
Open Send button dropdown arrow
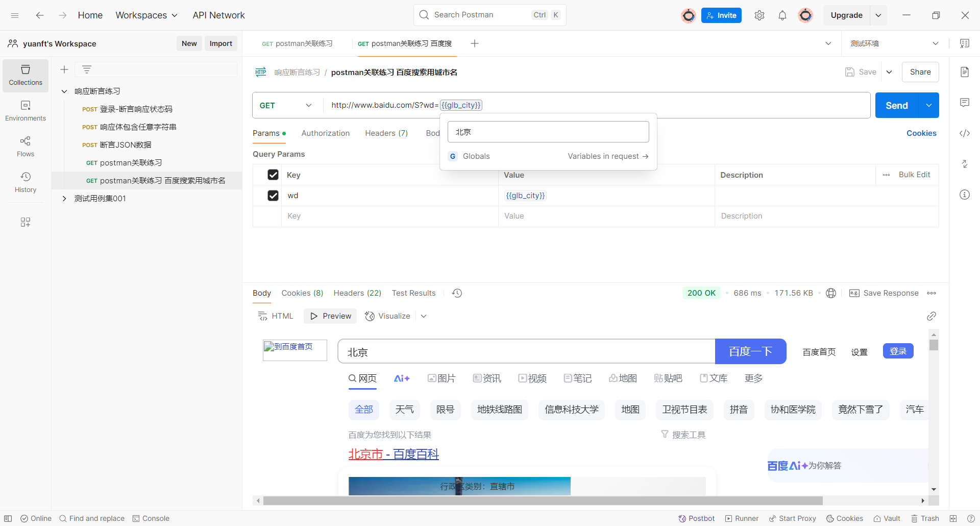929,105
